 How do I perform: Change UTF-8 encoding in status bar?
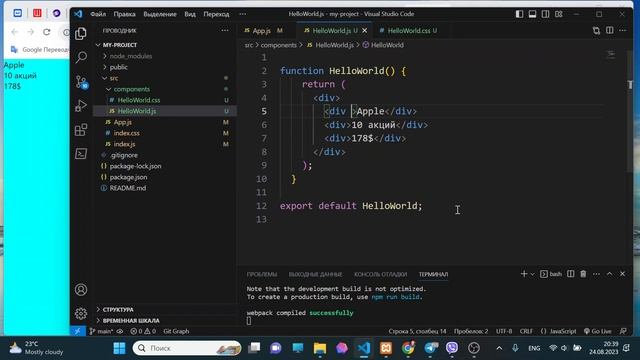coord(504,331)
